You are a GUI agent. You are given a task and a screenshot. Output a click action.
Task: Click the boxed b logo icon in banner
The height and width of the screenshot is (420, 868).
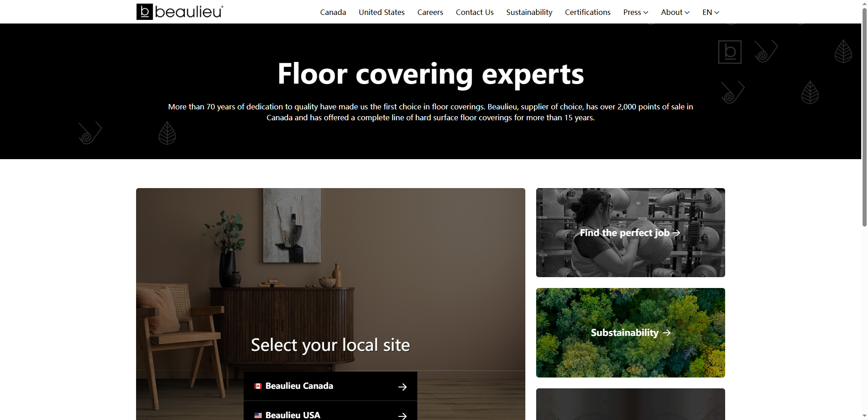[730, 52]
